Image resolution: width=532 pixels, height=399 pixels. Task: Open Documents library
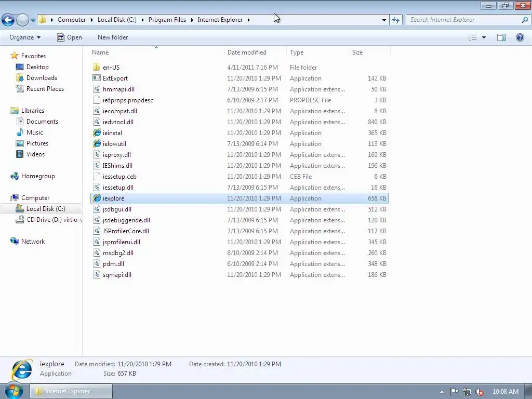[42, 122]
